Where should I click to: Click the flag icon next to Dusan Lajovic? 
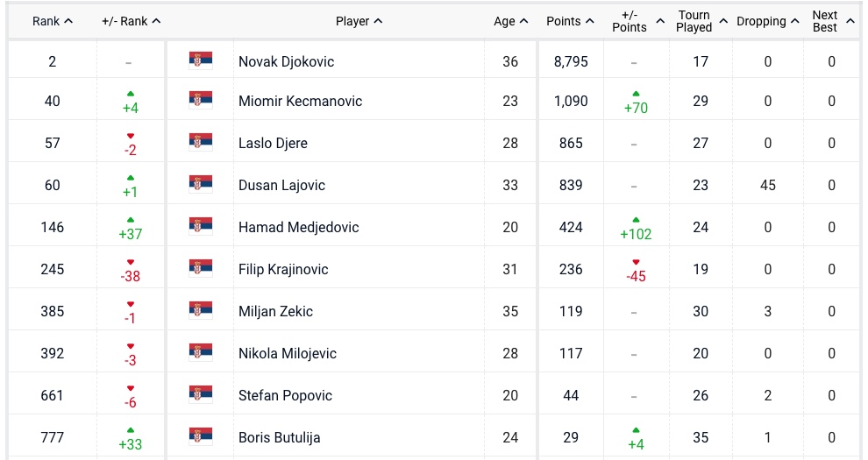coord(200,184)
